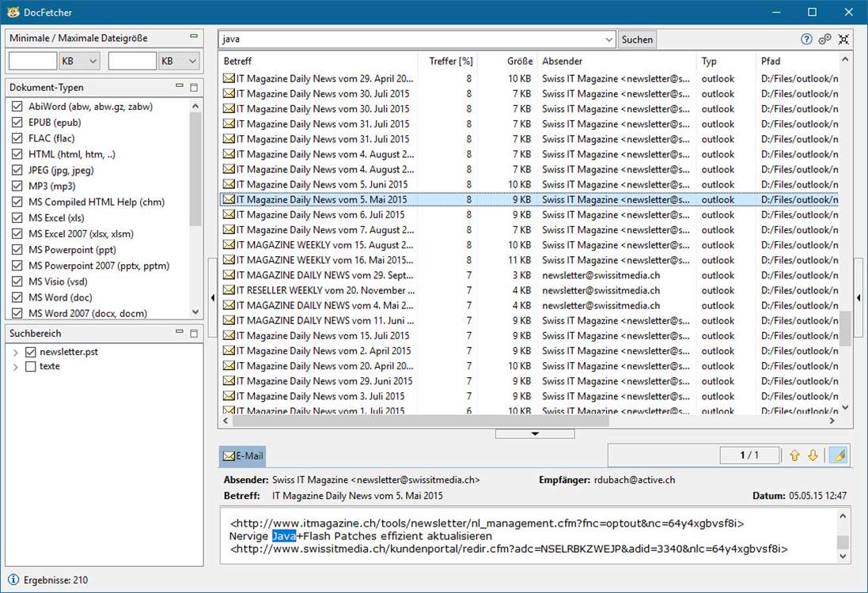Screen dimensions: 868x593
Task: Select the E-Mail preview tab
Action: [242, 455]
